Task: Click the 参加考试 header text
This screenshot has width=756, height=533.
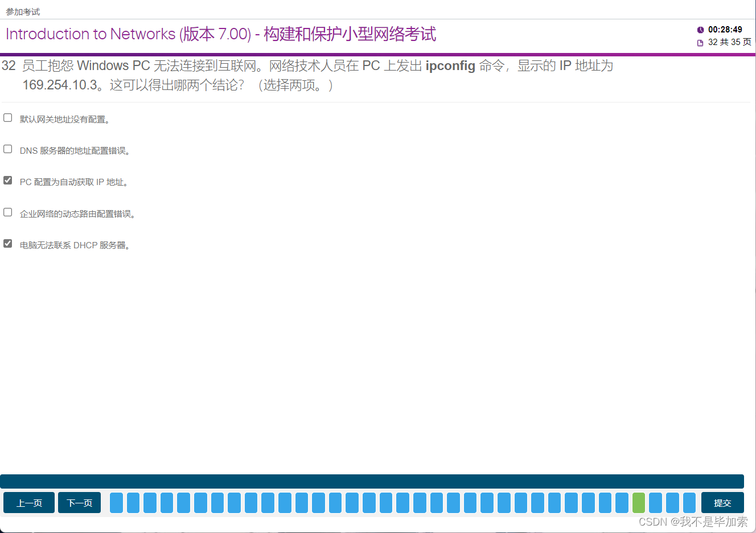Action: (23, 11)
